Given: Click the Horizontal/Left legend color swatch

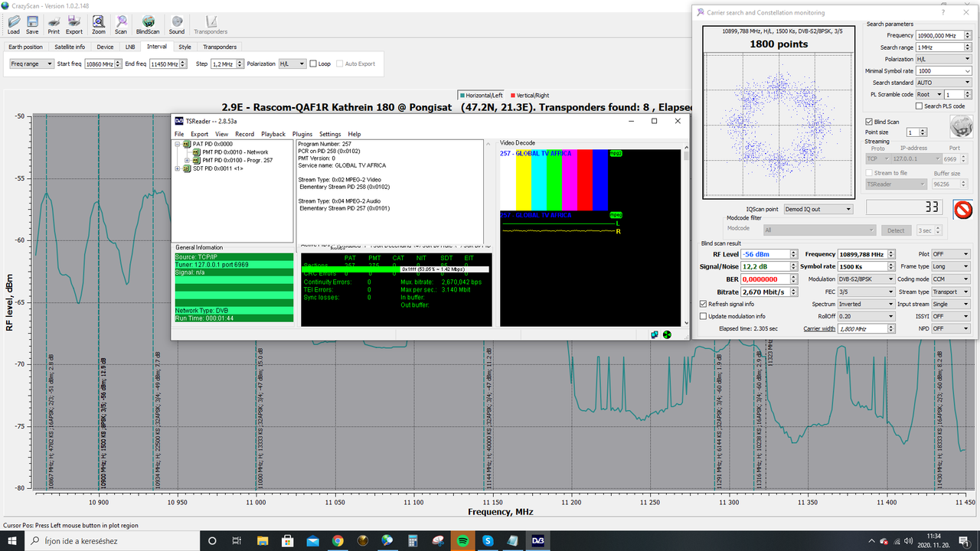Looking at the screenshot, I should tap(462, 96).
